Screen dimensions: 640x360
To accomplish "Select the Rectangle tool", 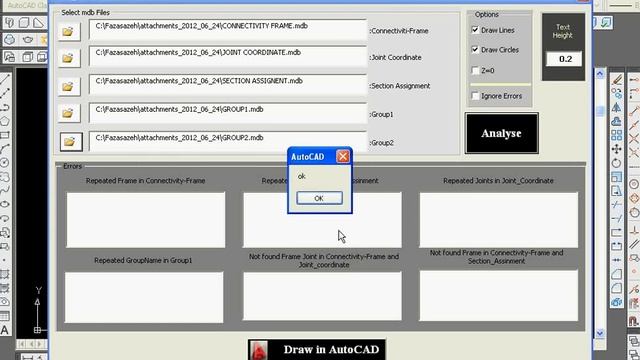I will pos(5,135).
